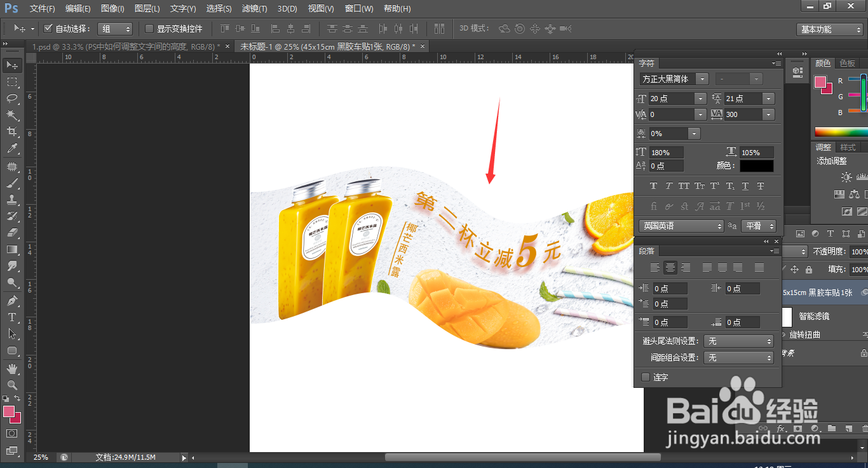Open the 英国英语 language dropdown
This screenshot has width=868, height=468.
pyautogui.click(x=681, y=226)
